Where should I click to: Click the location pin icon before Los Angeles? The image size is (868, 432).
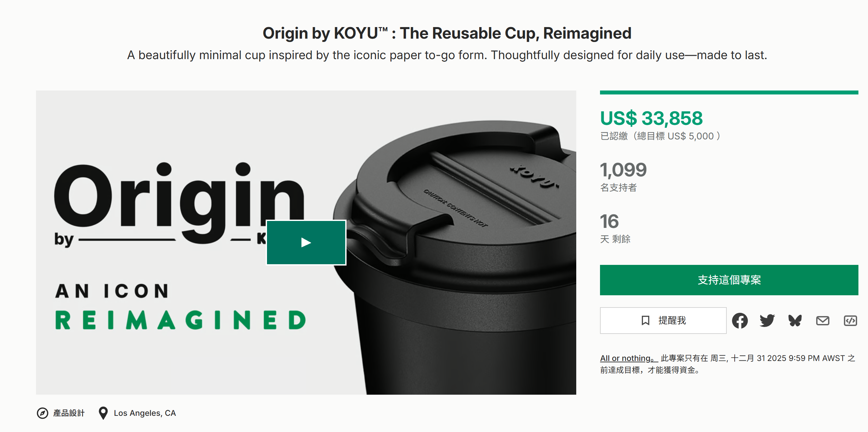click(103, 413)
